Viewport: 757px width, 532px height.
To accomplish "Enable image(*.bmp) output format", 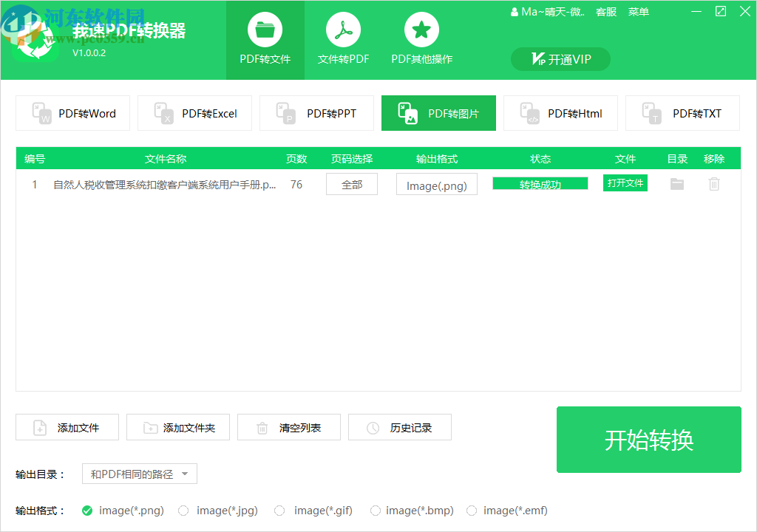I will pyautogui.click(x=376, y=511).
